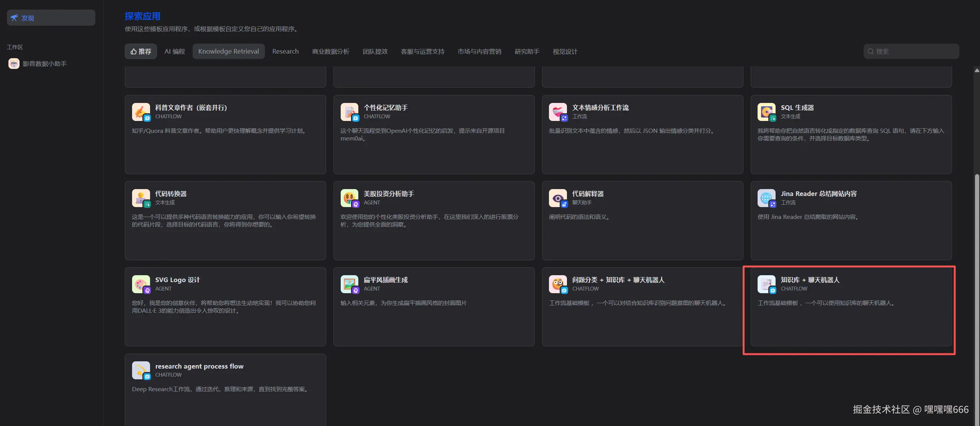The height and width of the screenshot is (426, 980).
Task: Click the 知识库 + 聊天机器人 document icon
Action: 766,284
